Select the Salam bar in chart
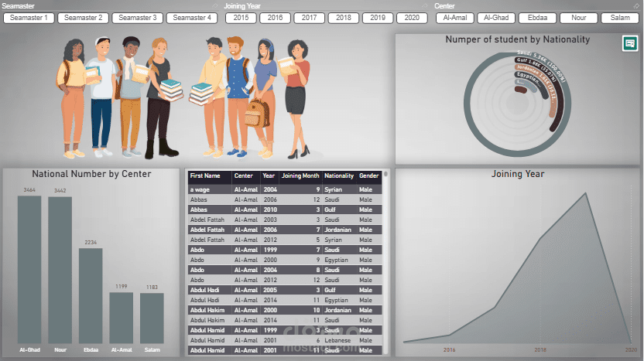The width and height of the screenshot is (644, 361). pos(152,318)
